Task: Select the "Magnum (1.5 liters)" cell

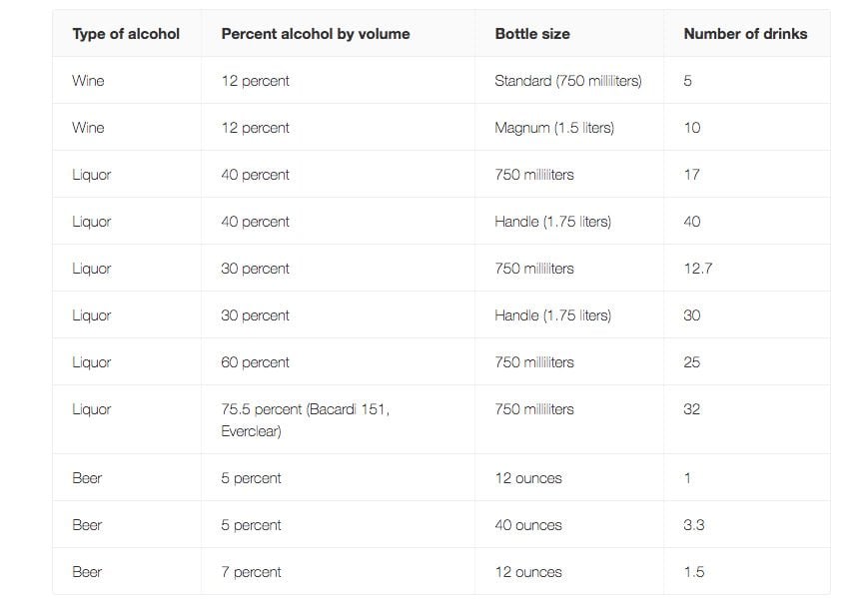Action: pos(554,128)
